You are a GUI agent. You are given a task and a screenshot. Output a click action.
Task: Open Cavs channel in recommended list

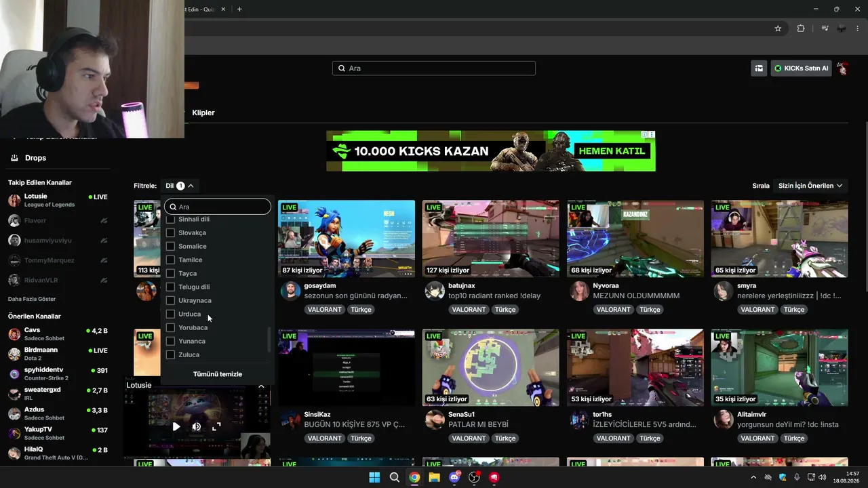coord(58,334)
